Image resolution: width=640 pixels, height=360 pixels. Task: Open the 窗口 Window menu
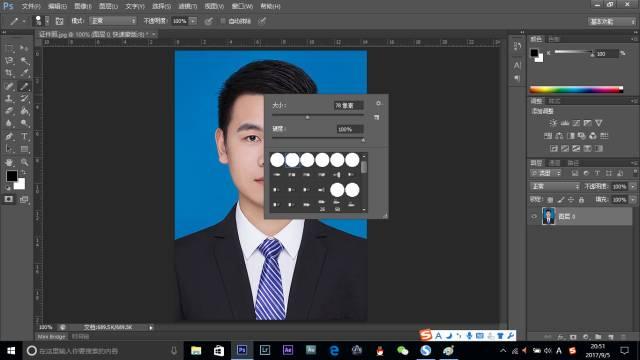242,6
